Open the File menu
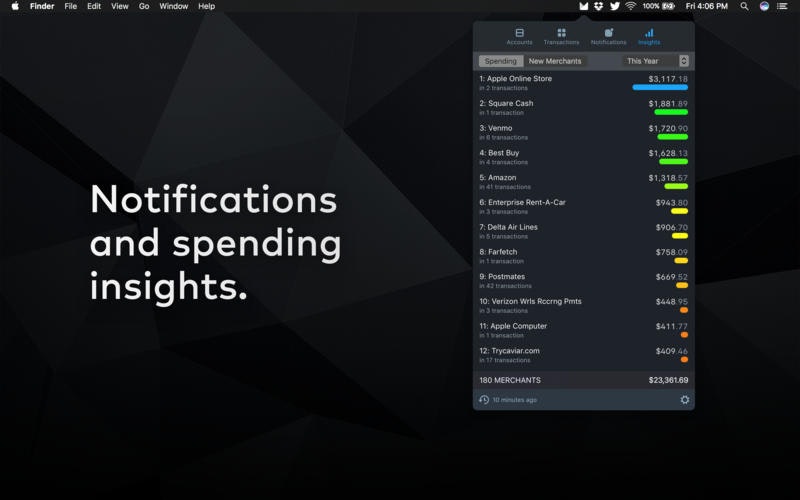The image size is (800, 500). coord(70,6)
